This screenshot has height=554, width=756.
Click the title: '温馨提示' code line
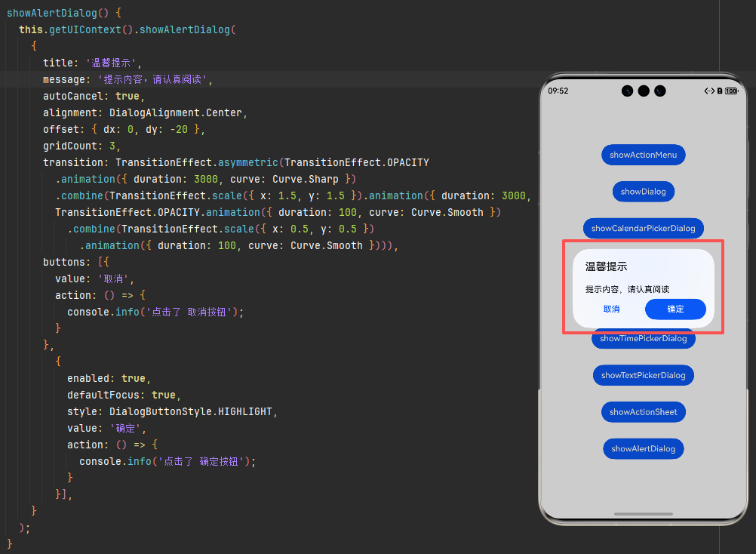tap(92, 63)
